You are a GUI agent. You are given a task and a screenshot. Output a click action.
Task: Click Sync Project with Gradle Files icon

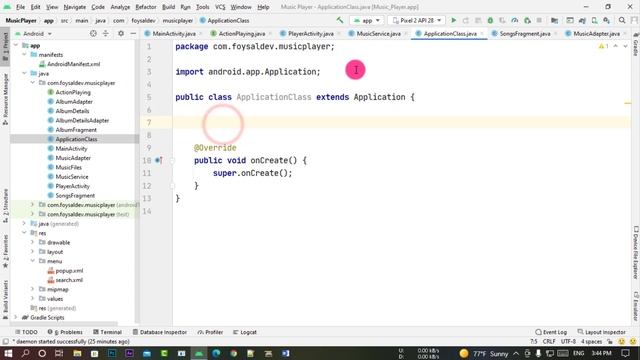pyautogui.click(x=582, y=20)
